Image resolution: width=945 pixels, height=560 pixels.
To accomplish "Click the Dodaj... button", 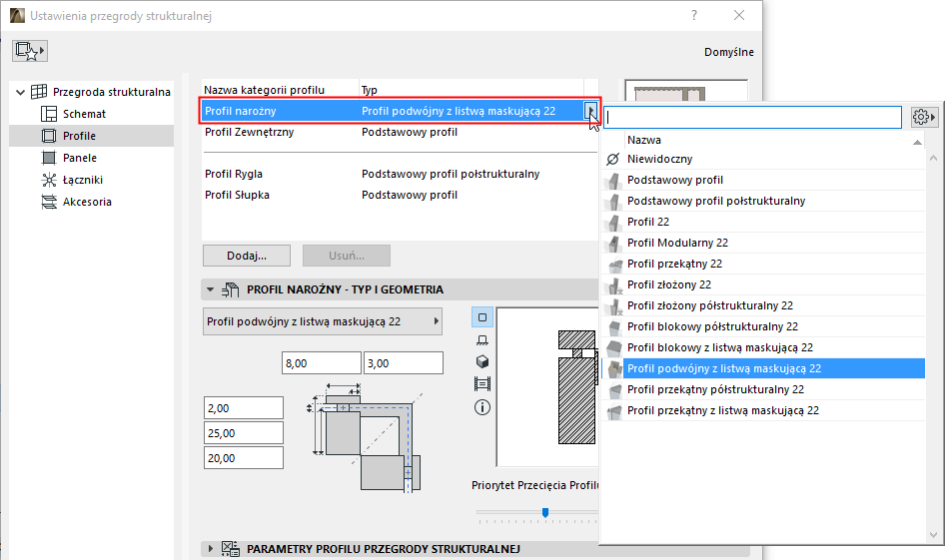I will click(x=247, y=256).
